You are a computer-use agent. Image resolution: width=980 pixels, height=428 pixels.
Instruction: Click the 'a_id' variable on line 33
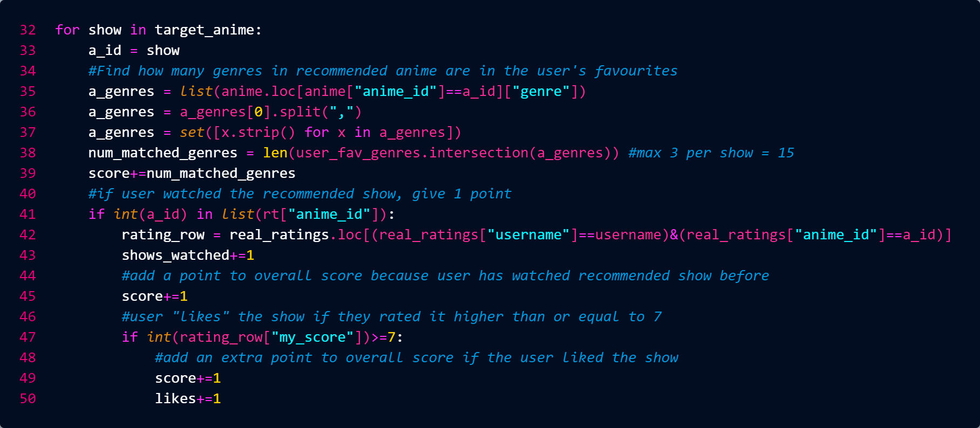click(x=105, y=50)
